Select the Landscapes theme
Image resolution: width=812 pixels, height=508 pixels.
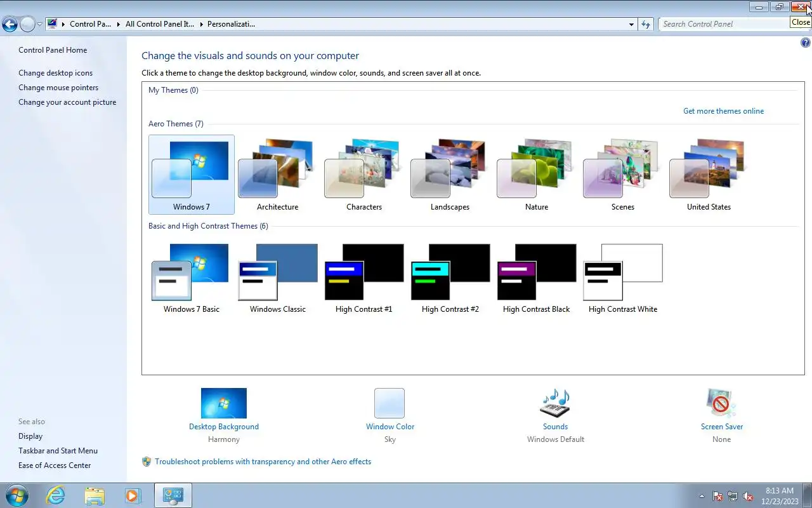point(450,175)
